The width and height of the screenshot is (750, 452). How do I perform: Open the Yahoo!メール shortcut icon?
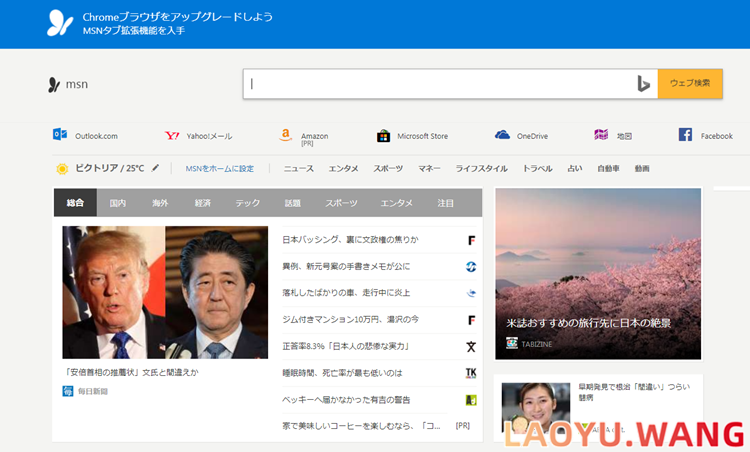tap(172, 136)
